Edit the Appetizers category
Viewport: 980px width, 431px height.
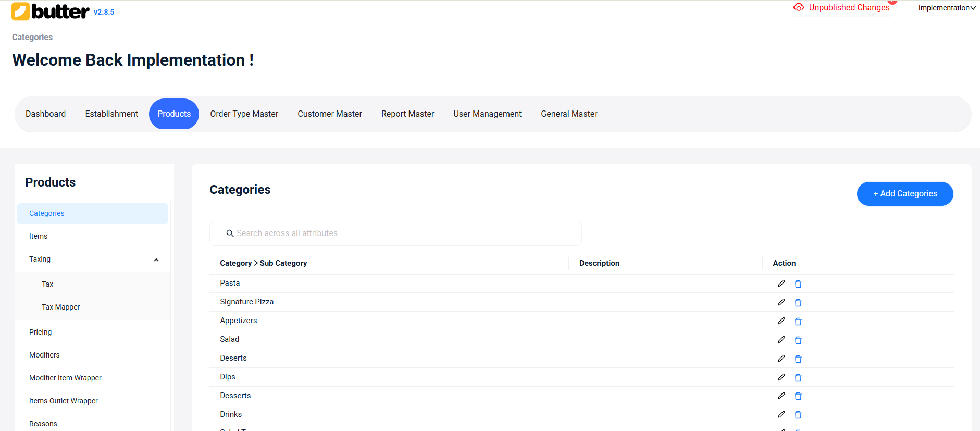click(781, 321)
